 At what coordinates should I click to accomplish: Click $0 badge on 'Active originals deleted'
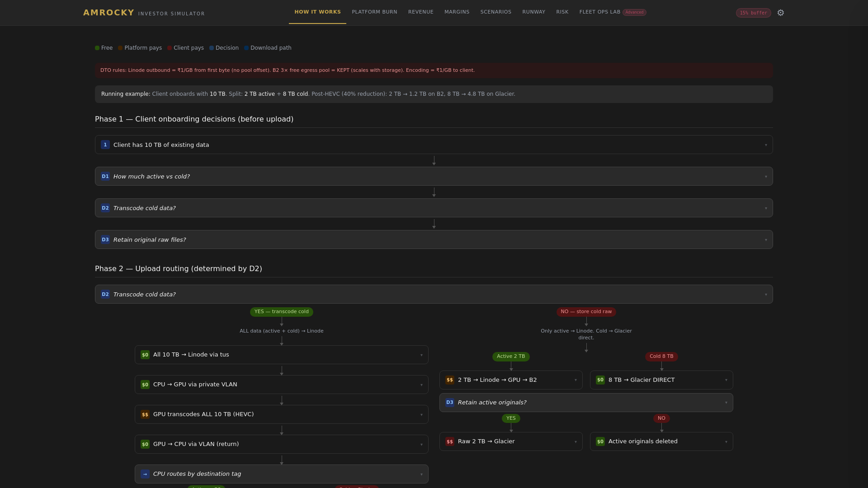[x=600, y=441]
